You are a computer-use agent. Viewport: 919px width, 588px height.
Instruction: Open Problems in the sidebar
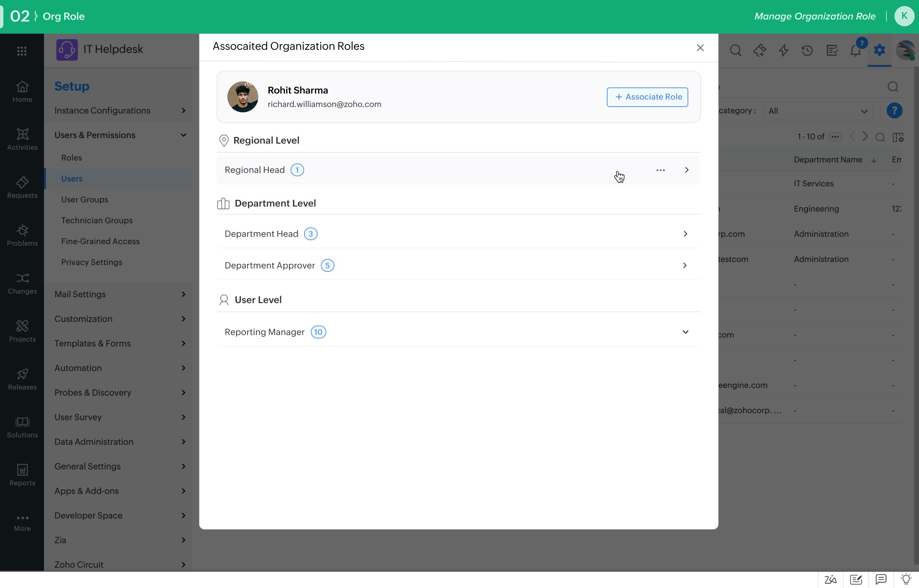[x=22, y=235]
